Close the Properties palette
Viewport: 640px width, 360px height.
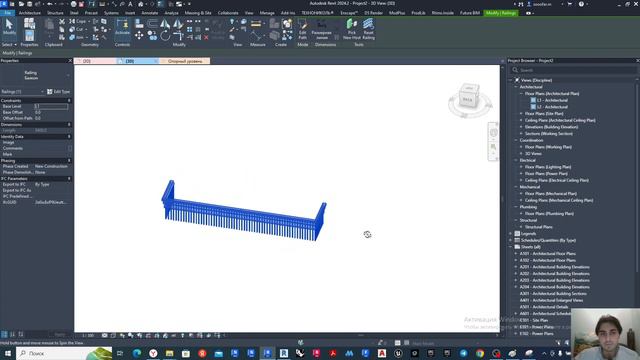point(69,60)
